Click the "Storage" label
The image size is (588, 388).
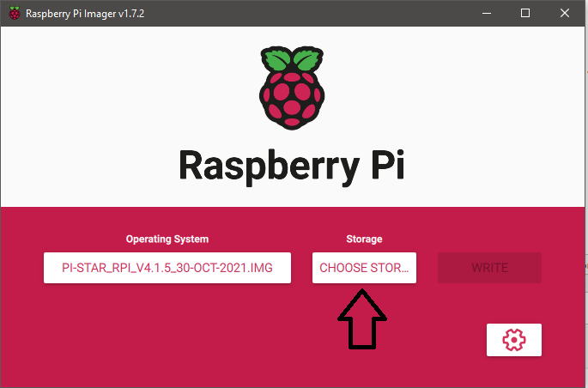tap(364, 239)
